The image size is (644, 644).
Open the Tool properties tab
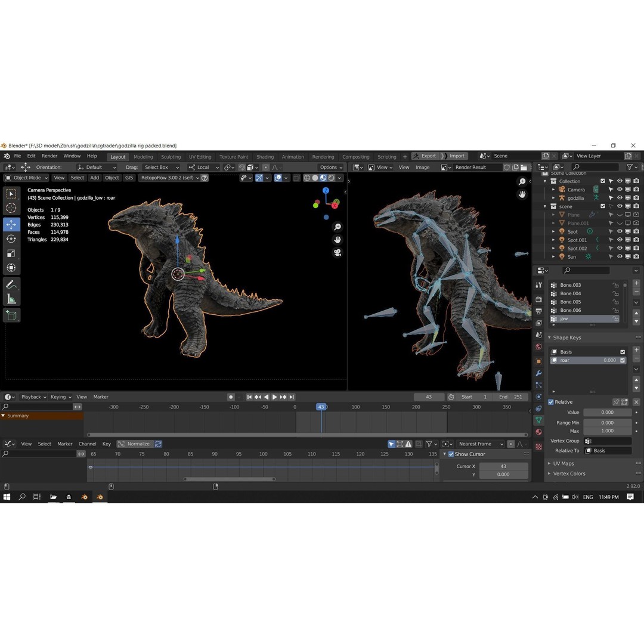pyautogui.click(x=538, y=285)
